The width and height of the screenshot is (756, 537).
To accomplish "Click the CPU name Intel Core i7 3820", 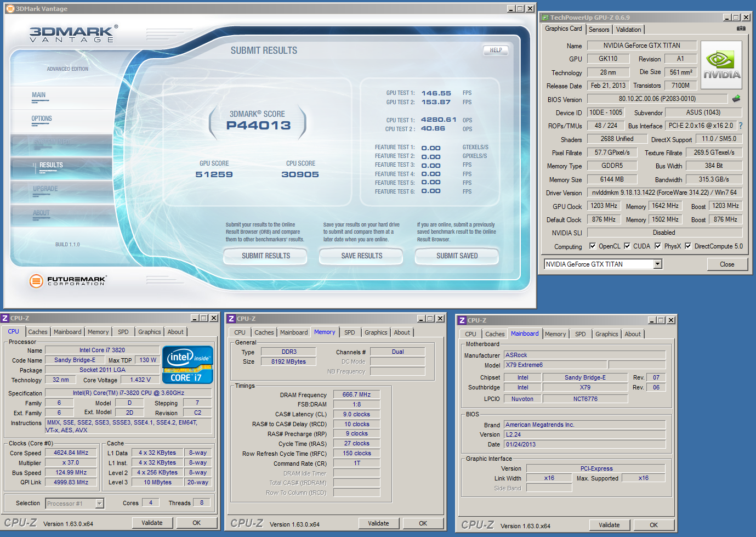I will click(x=102, y=350).
